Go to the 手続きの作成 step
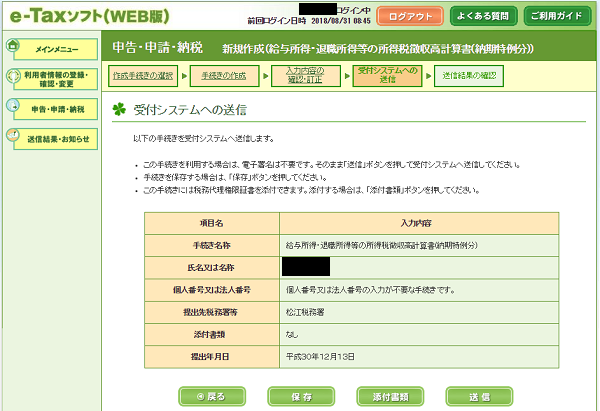 tap(224, 76)
